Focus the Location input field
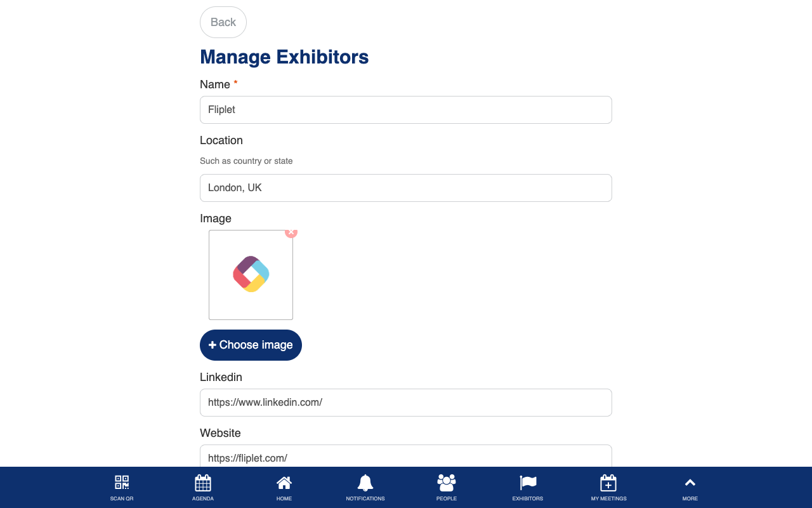The width and height of the screenshot is (812, 508). [x=406, y=188]
